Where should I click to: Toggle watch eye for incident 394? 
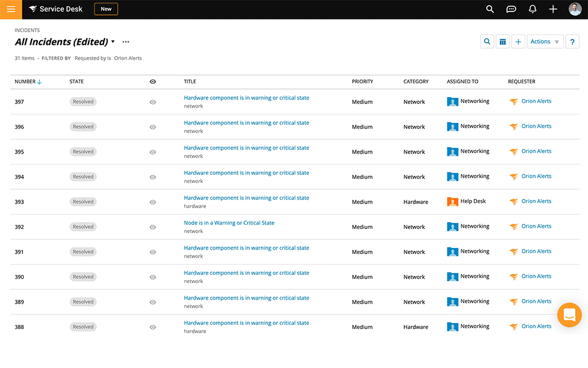pos(153,177)
